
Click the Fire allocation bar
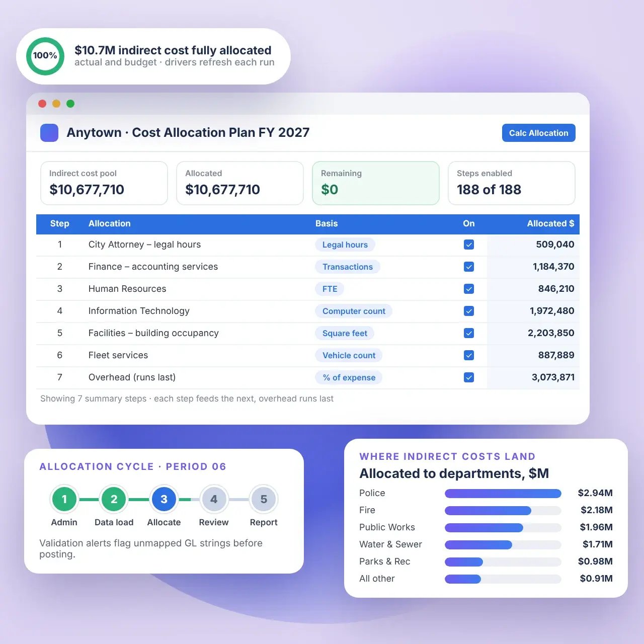pos(503,511)
